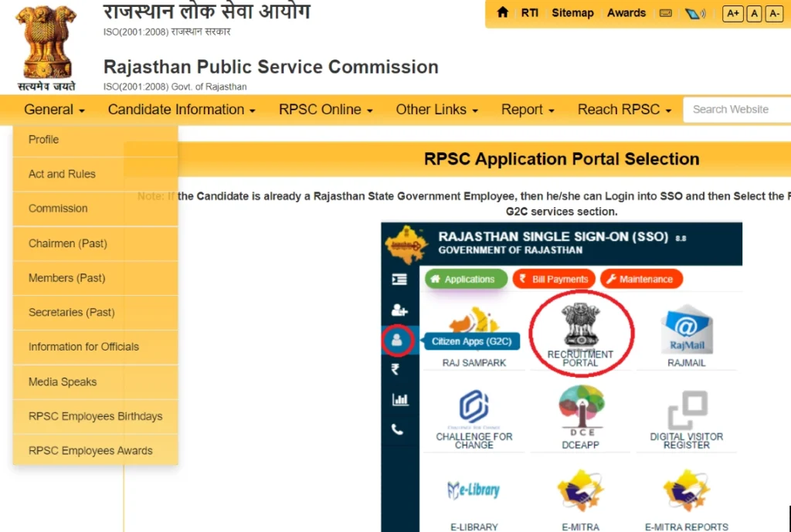Select RPSC Employees Awards menu item
Image resolution: width=791 pixels, height=532 pixels.
95,451
